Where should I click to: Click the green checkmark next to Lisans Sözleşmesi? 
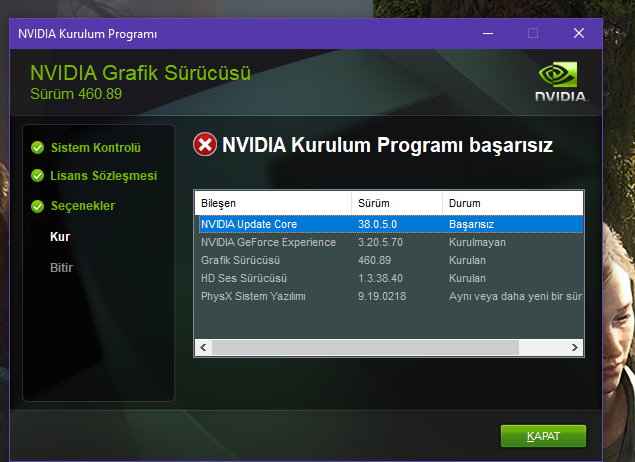(38, 176)
